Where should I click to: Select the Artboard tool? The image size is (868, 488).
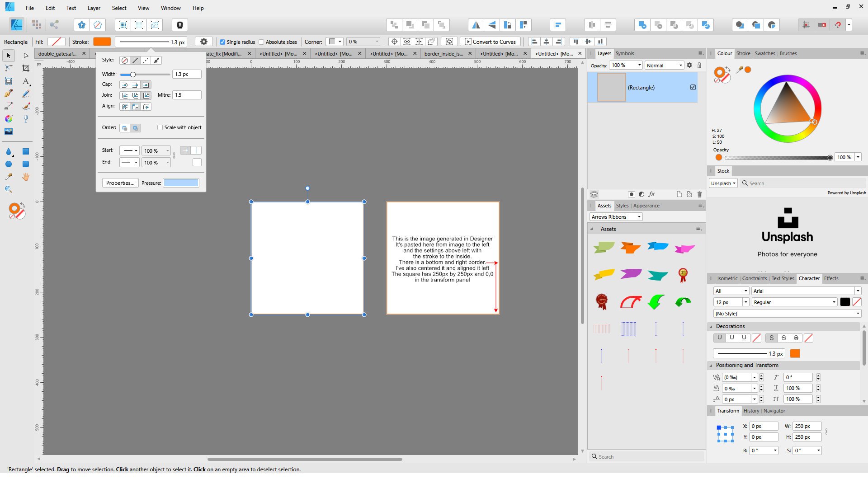tap(9, 81)
